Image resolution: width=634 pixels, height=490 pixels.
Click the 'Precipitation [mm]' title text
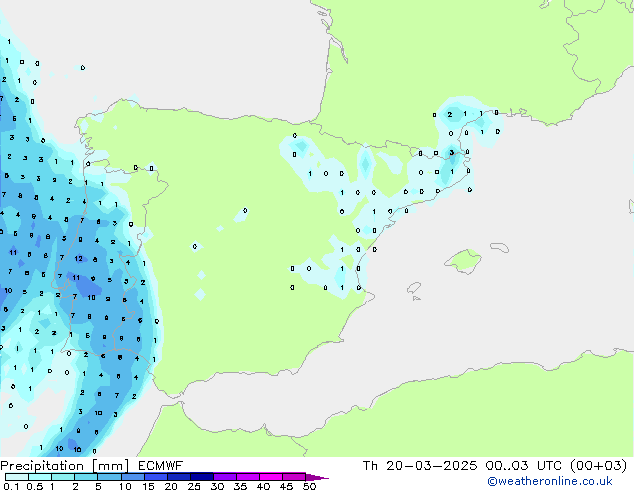65,466
